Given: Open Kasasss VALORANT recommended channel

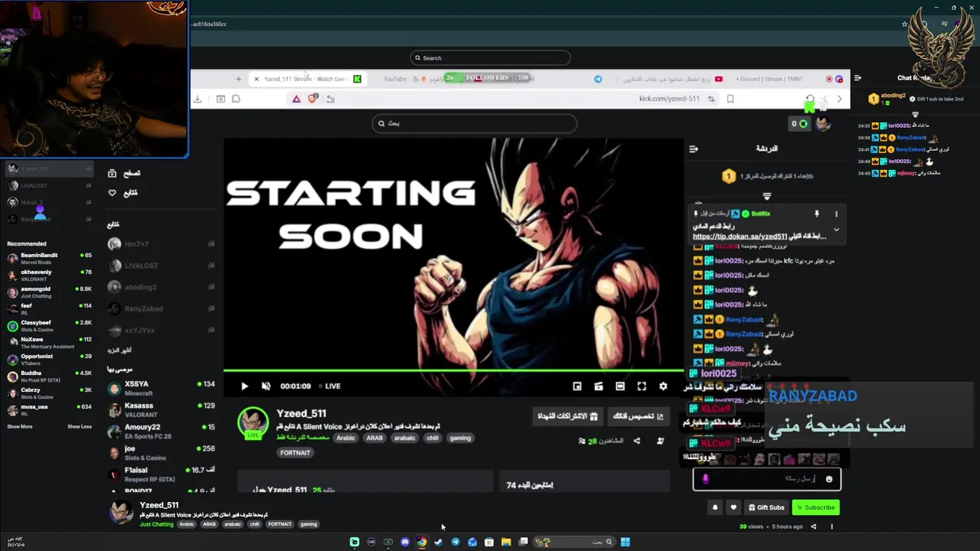Looking at the screenshot, I should pos(161,409).
